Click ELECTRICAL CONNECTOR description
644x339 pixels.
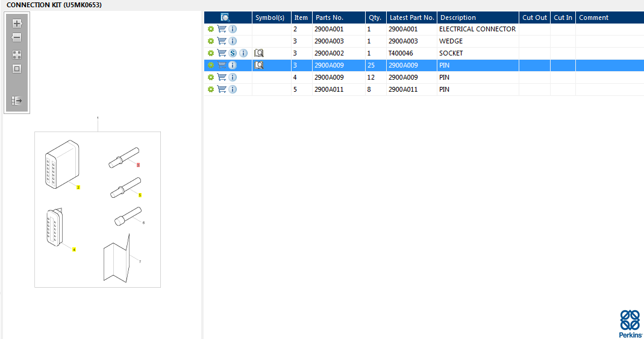point(477,29)
